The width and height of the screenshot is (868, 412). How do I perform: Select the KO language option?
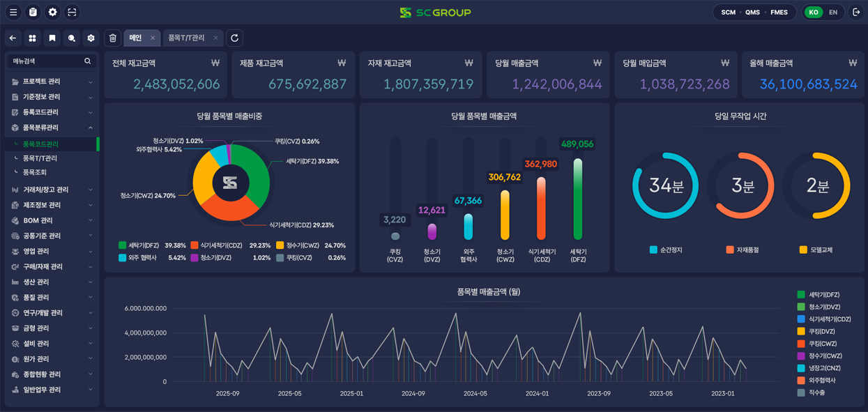tap(813, 13)
